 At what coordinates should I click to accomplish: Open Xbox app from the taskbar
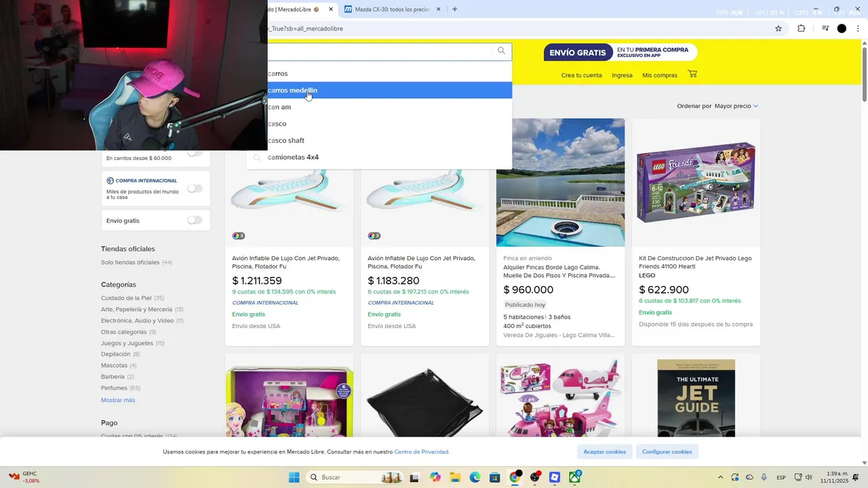click(x=575, y=477)
